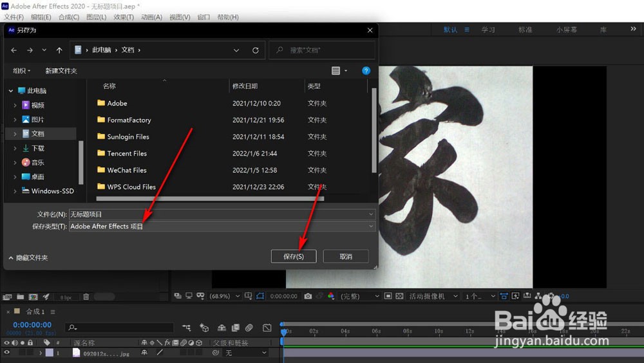The width and height of the screenshot is (644, 363).
Task: Create a new folder in Project panel
Action: (20, 297)
